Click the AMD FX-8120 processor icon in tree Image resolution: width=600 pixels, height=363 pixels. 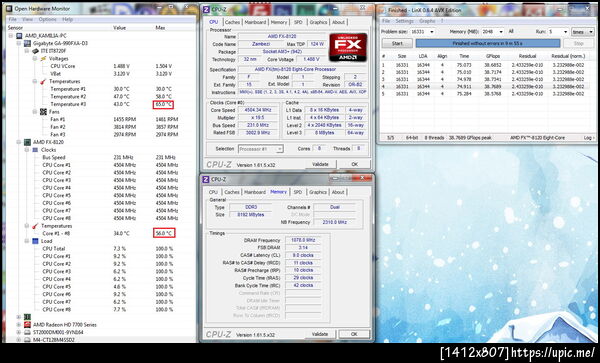click(28, 142)
